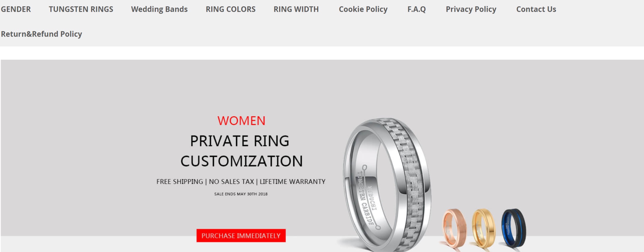Viewport: 644px width, 252px height.
Task: Click the SALE ENDS MAY 30TH text
Action: [x=241, y=194]
